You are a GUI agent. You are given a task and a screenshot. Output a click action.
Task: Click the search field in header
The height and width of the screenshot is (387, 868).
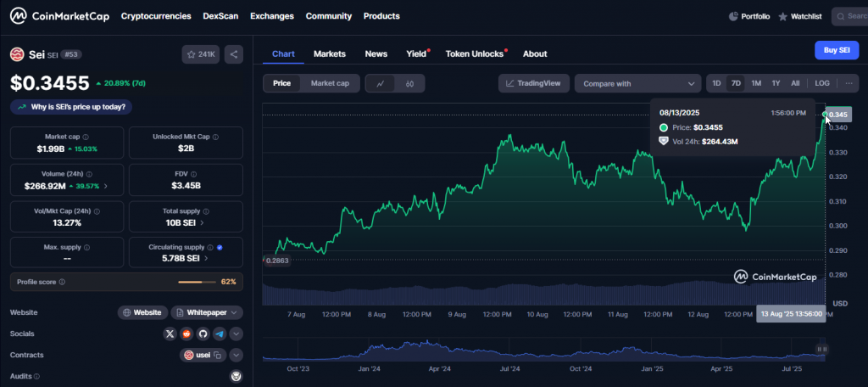point(849,17)
